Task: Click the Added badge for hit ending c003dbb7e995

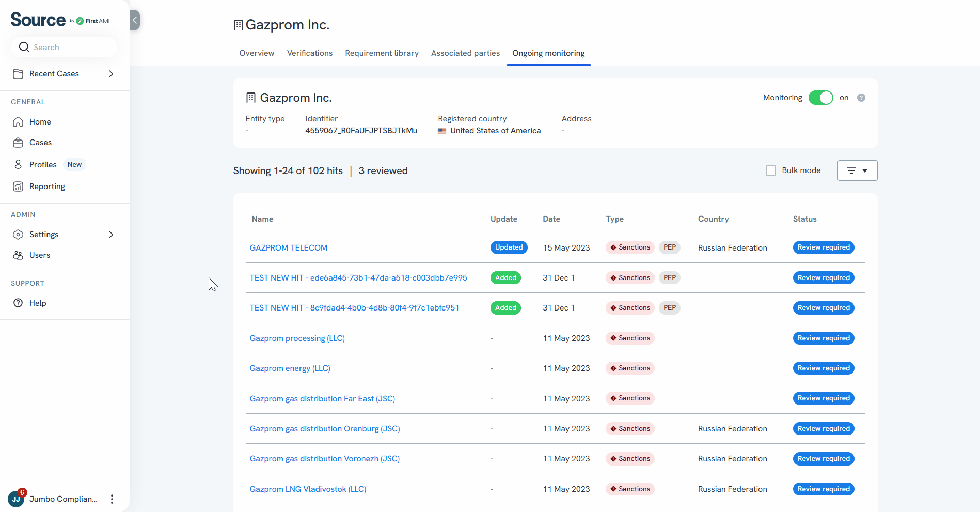Action: click(505, 278)
